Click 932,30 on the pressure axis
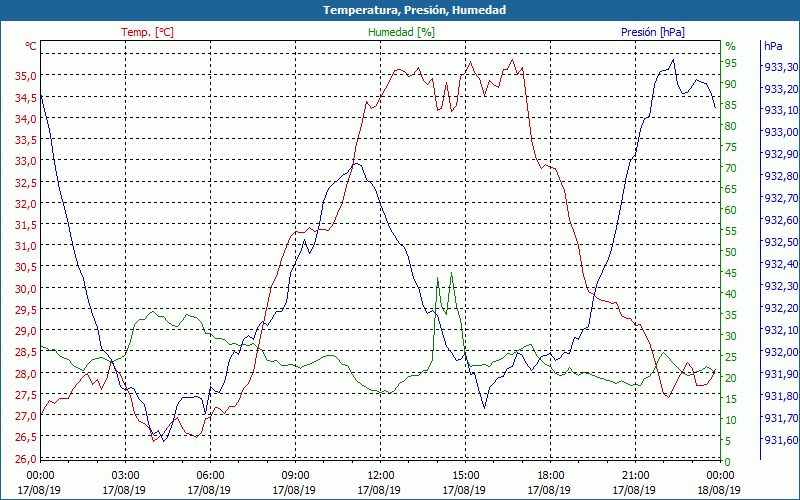The image size is (800, 500). 782,286
